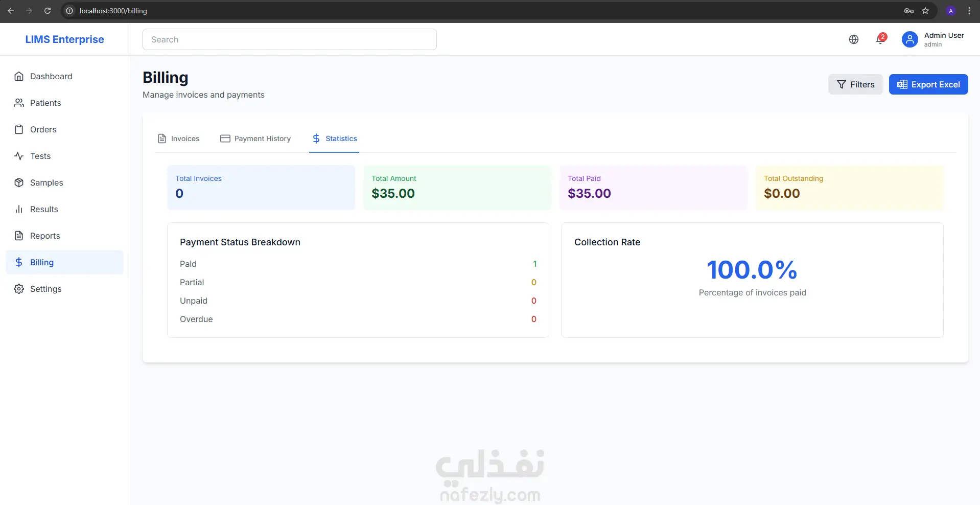
Task: Click the Invoices tab document icon
Action: point(162,139)
